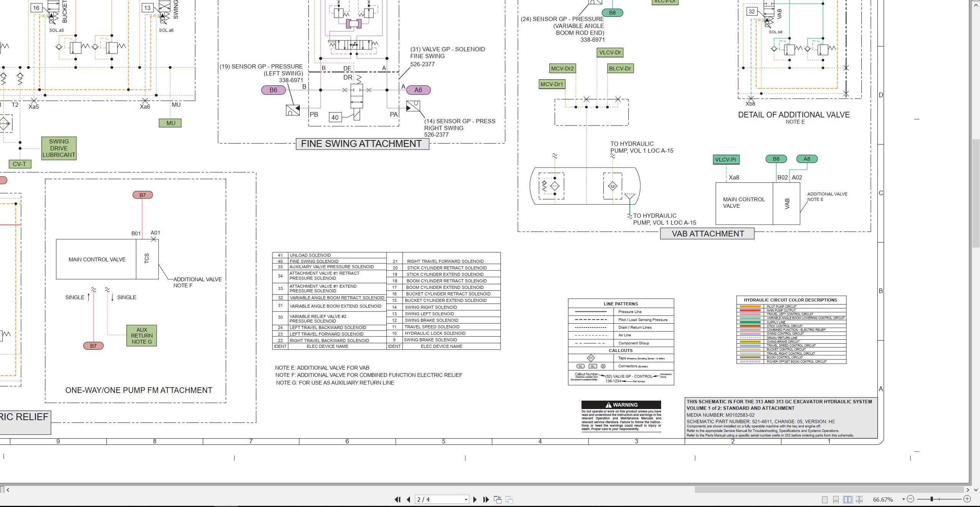Go to next page
This screenshot has height=507, width=980.
tap(475, 499)
